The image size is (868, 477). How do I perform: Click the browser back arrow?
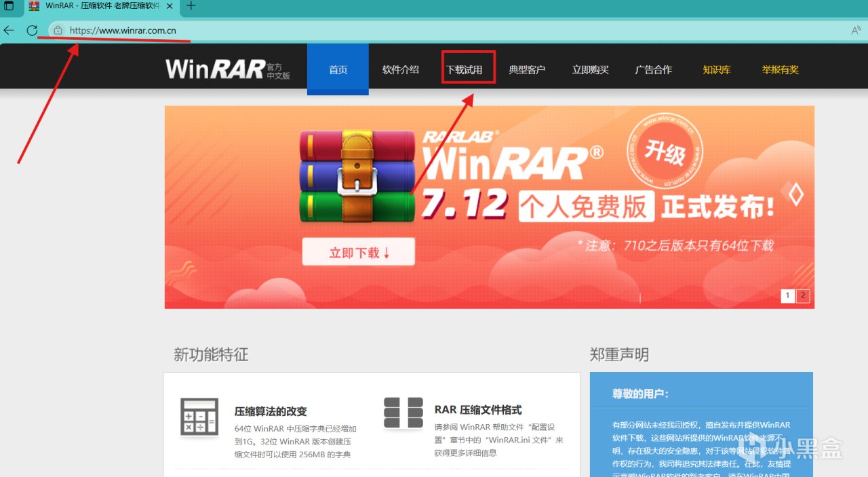tap(9, 30)
